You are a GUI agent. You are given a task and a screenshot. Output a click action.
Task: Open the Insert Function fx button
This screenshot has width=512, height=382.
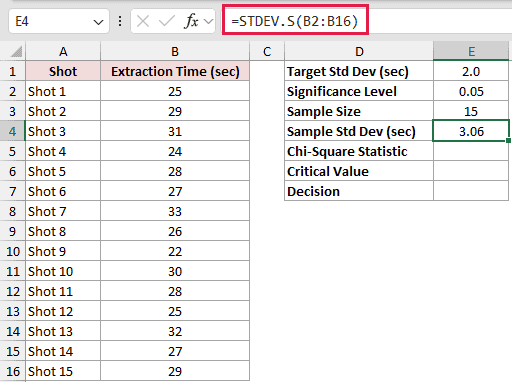pyautogui.click(x=191, y=22)
